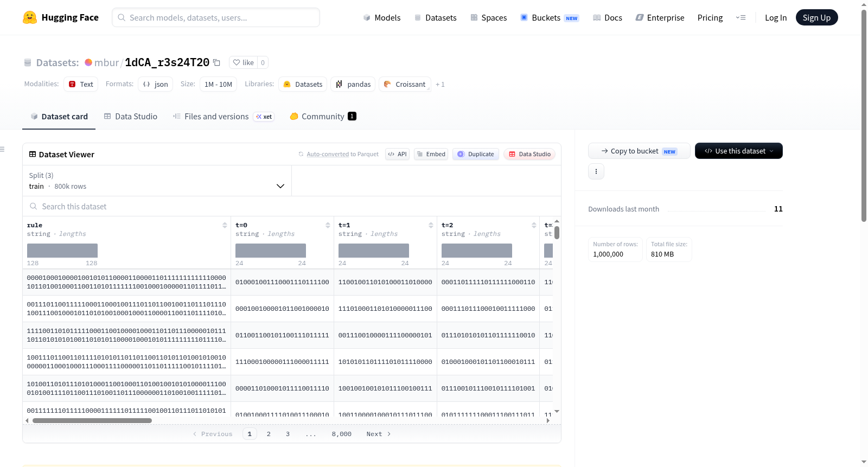Open the three-dot more options button
Screen dimensions: 868x467
tap(596, 171)
